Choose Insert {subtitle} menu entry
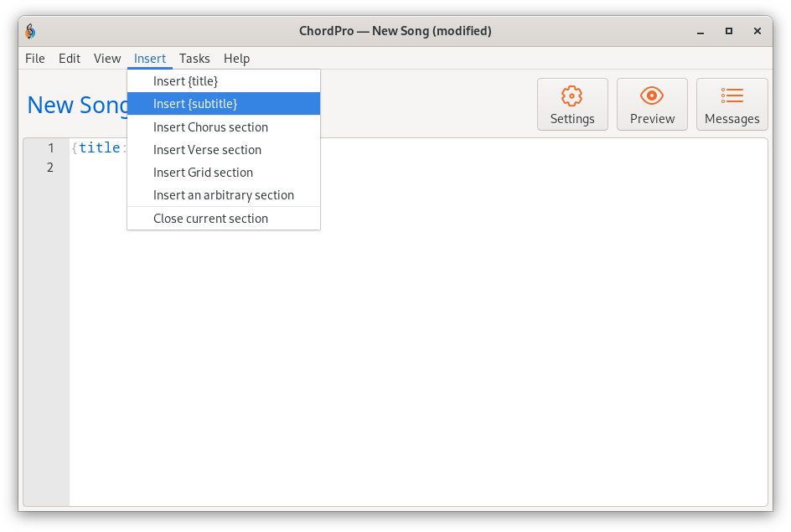Viewport: 791px width, 532px height. [224, 104]
